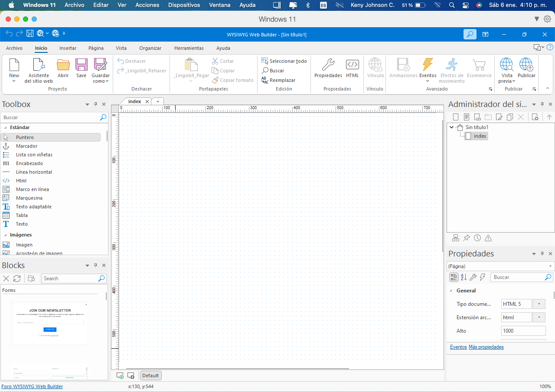Click the purple Save icon in the ribbon
The height and width of the screenshot is (392, 555).
coord(82,65)
